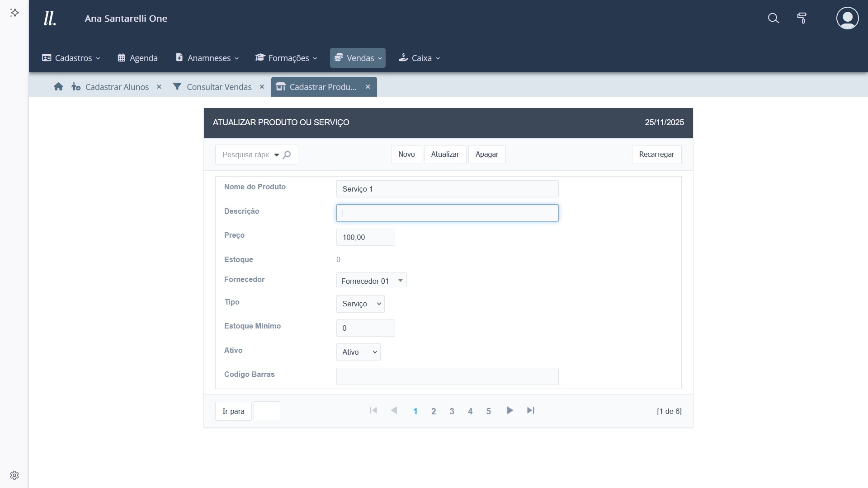Expand quick search options arrow
This screenshot has height=488, width=868.
click(x=277, y=155)
